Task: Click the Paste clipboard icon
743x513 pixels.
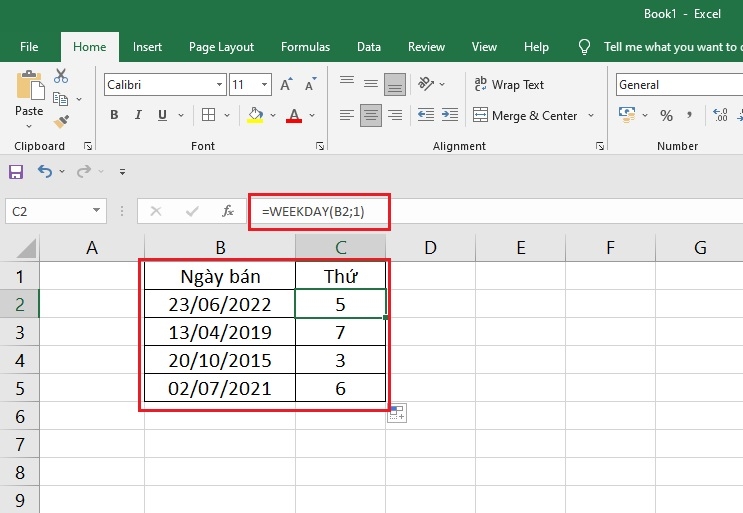Action: [30, 85]
